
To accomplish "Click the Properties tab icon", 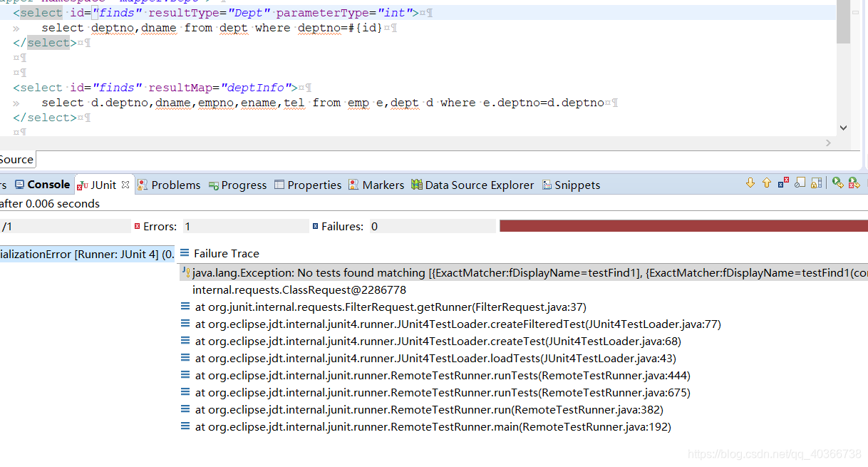I will coord(279,185).
